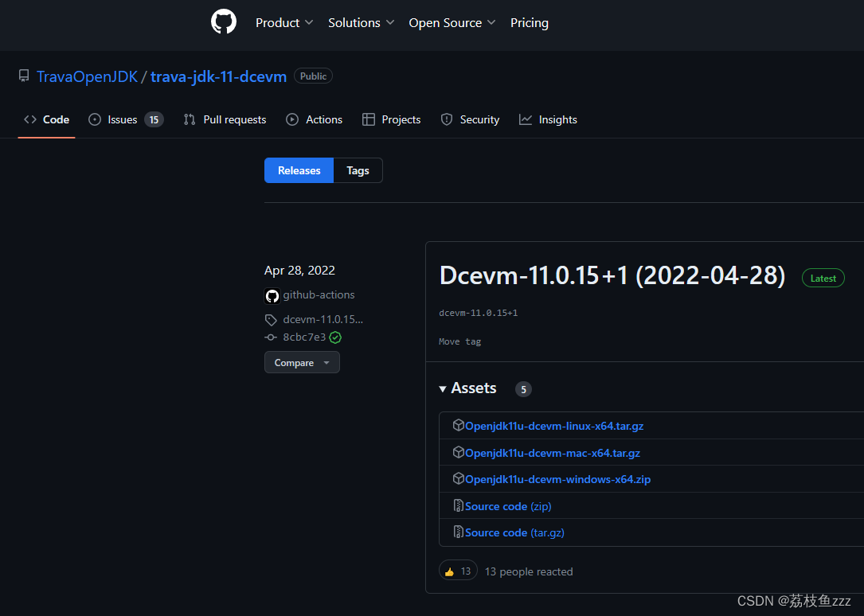Download Source code (zip)
The image size is (864, 616).
[x=508, y=506]
